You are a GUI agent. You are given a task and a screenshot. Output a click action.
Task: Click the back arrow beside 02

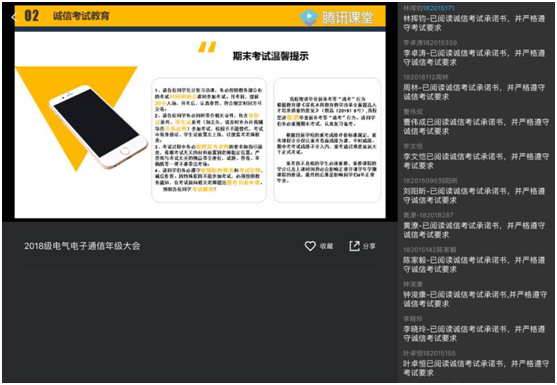pyautogui.click(x=14, y=17)
